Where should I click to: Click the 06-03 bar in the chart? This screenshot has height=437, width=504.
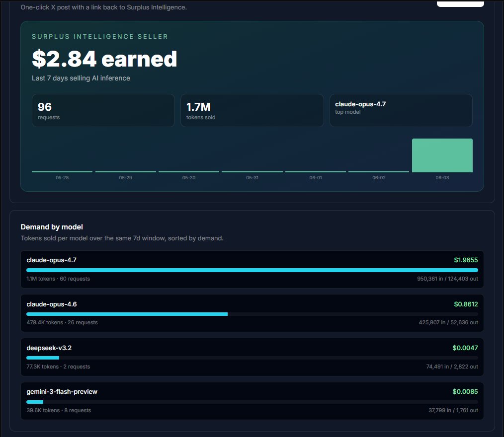442,155
